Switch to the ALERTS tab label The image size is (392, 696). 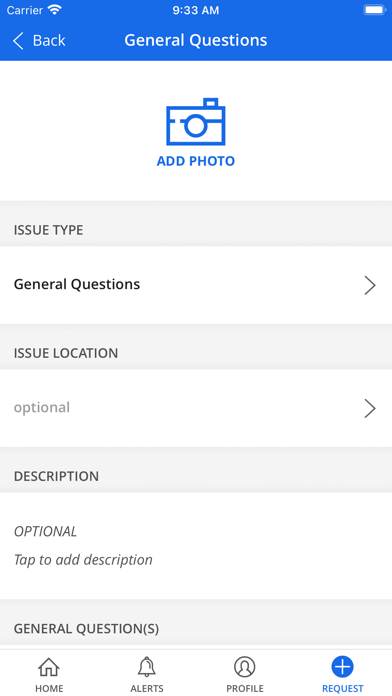147,688
